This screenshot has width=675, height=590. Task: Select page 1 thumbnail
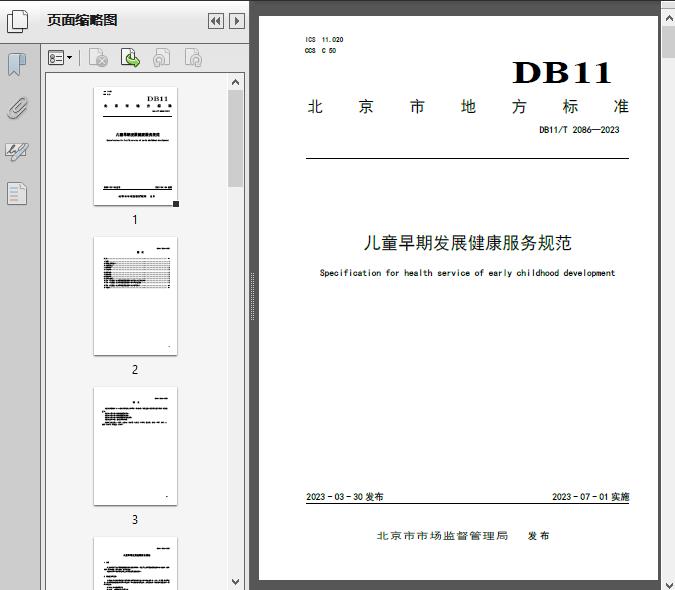(135, 146)
